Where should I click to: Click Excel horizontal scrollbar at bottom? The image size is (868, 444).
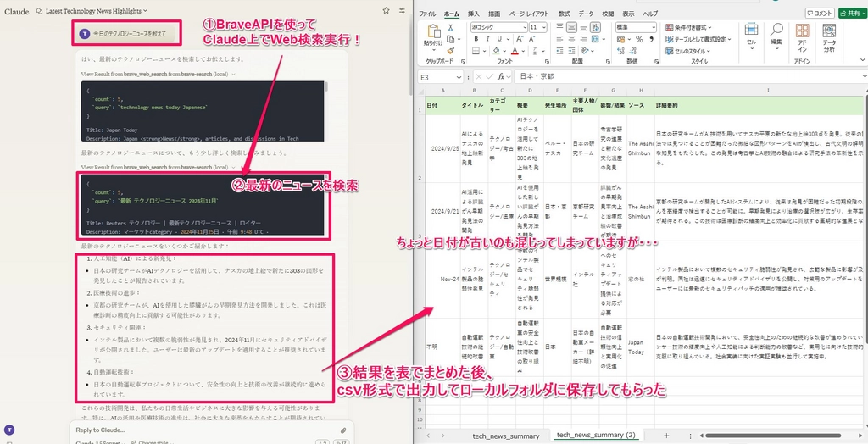coord(771,436)
